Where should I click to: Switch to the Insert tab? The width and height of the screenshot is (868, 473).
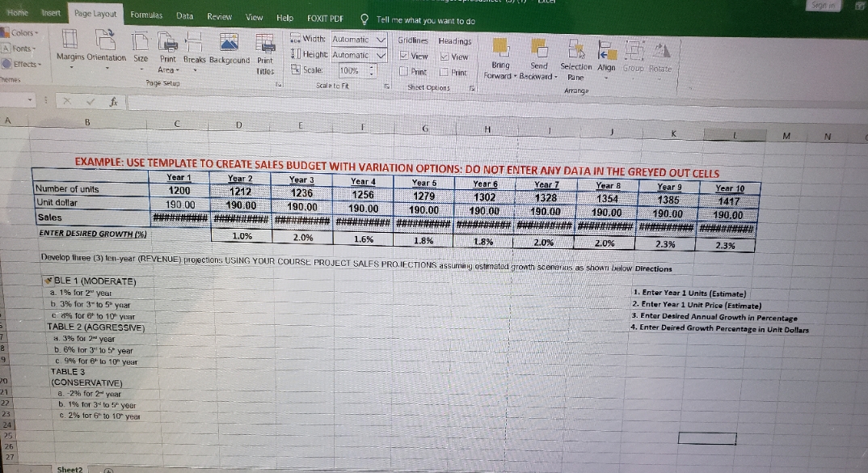(51, 13)
